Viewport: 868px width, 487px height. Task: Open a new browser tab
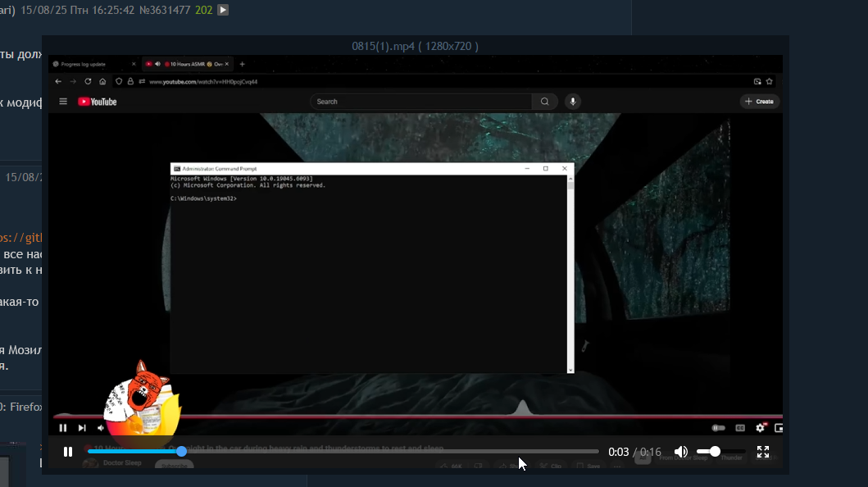(x=242, y=64)
